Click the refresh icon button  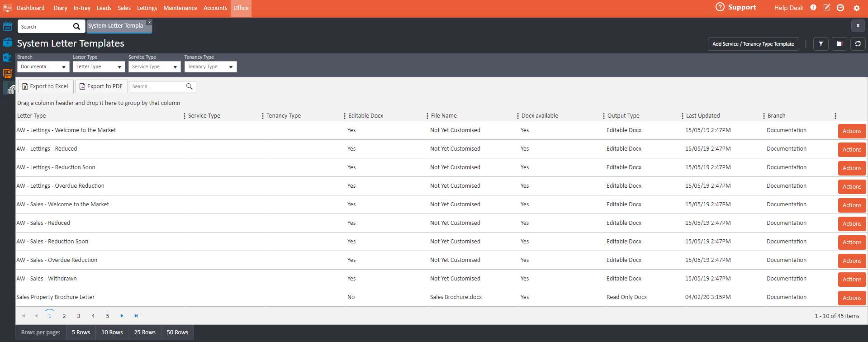[x=858, y=44]
